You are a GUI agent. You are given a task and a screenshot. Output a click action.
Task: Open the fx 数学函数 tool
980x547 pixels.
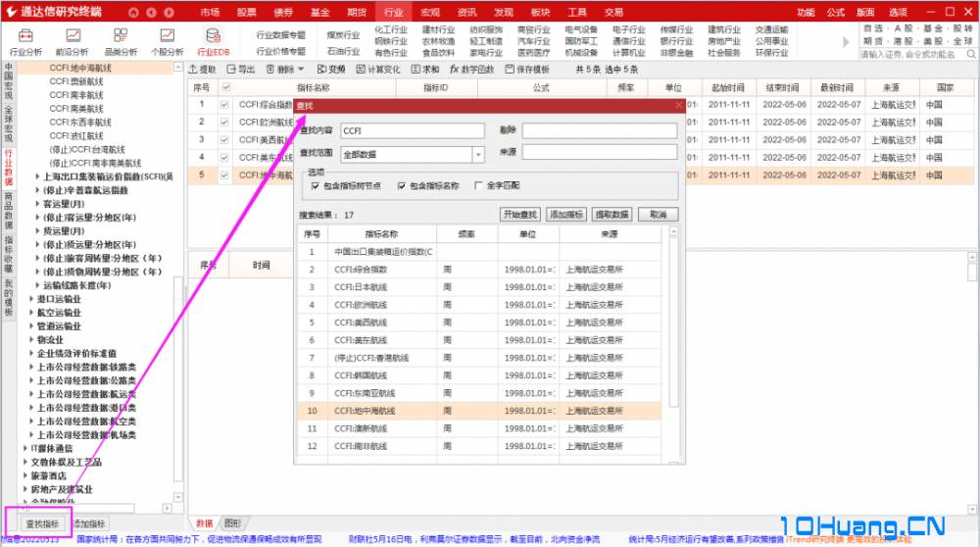(x=472, y=70)
